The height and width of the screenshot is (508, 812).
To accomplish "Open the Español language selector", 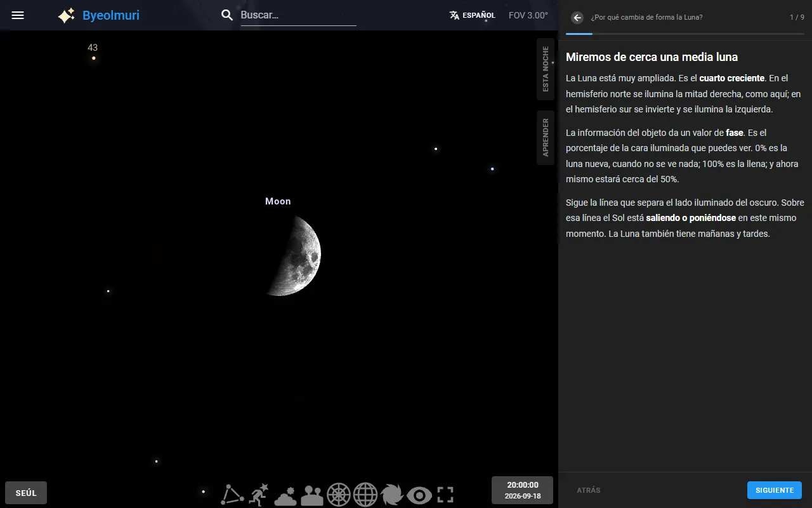I will point(472,15).
